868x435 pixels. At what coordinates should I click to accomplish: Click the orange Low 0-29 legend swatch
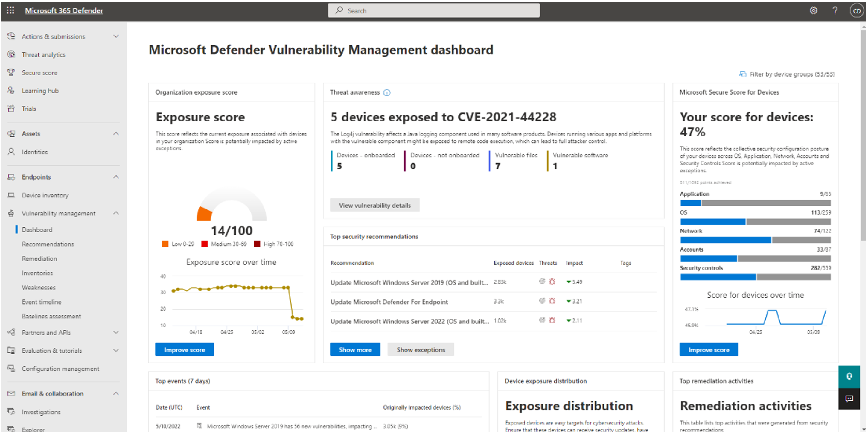pos(165,244)
